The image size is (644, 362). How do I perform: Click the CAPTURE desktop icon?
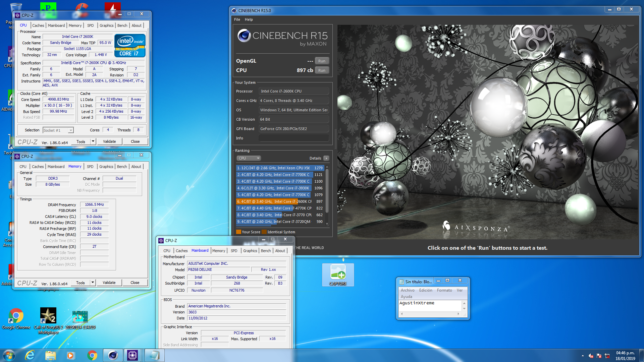point(338,275)
